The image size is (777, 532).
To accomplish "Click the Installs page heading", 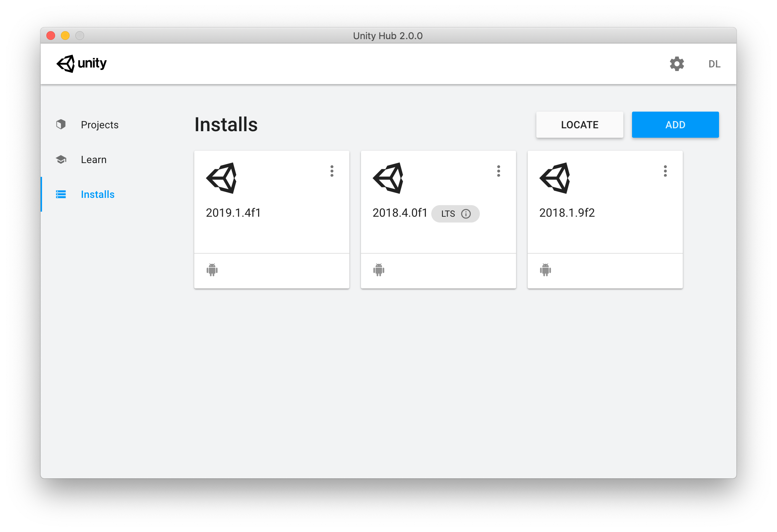I will (226, 125).
